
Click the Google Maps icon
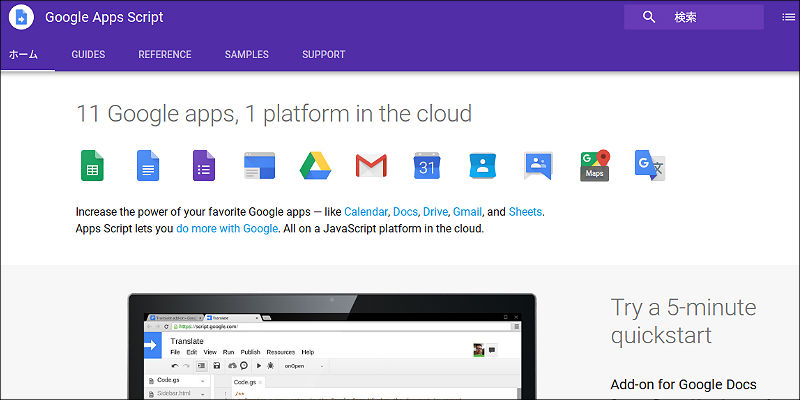pos(595,165)
